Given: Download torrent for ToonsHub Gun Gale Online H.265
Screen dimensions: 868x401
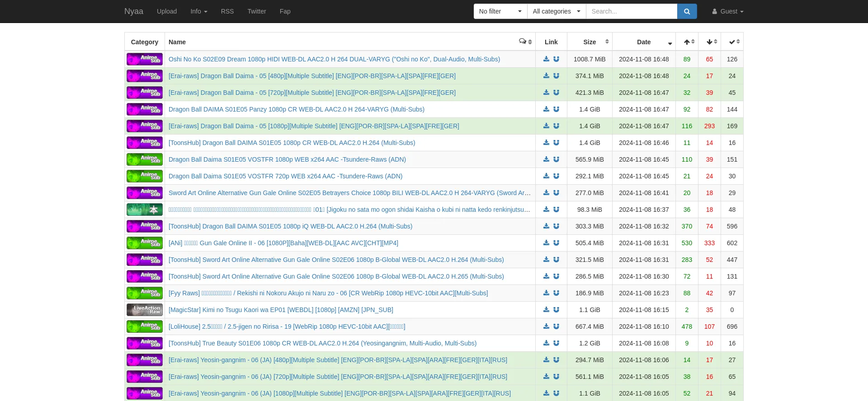Looking at the screenshot, I should (x=546, y=276).
